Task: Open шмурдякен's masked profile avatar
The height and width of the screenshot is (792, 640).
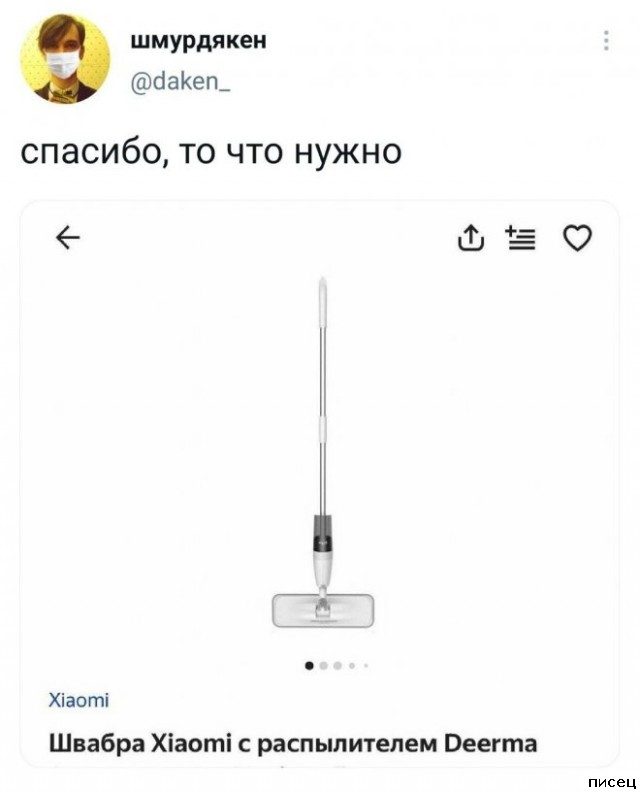Action: 65,59
